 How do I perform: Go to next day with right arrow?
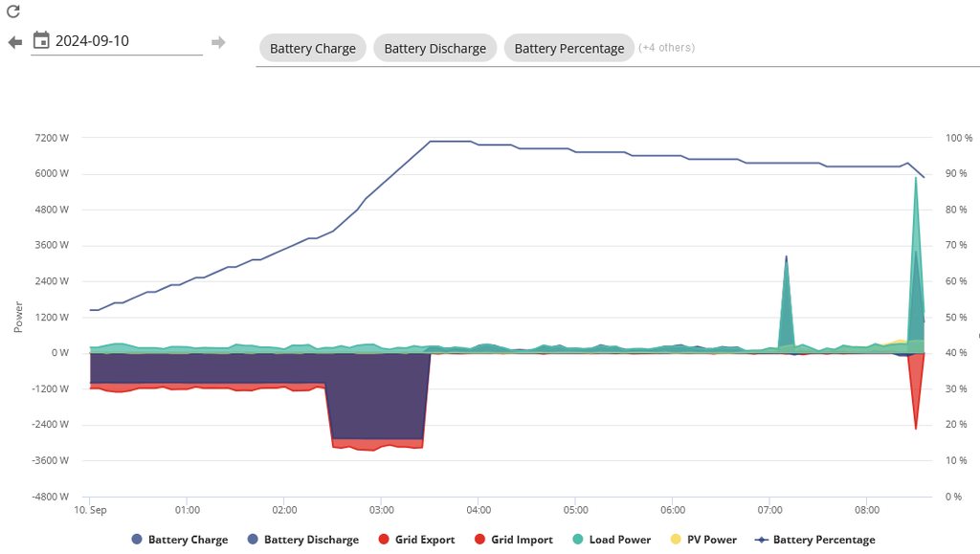point(218,42)
